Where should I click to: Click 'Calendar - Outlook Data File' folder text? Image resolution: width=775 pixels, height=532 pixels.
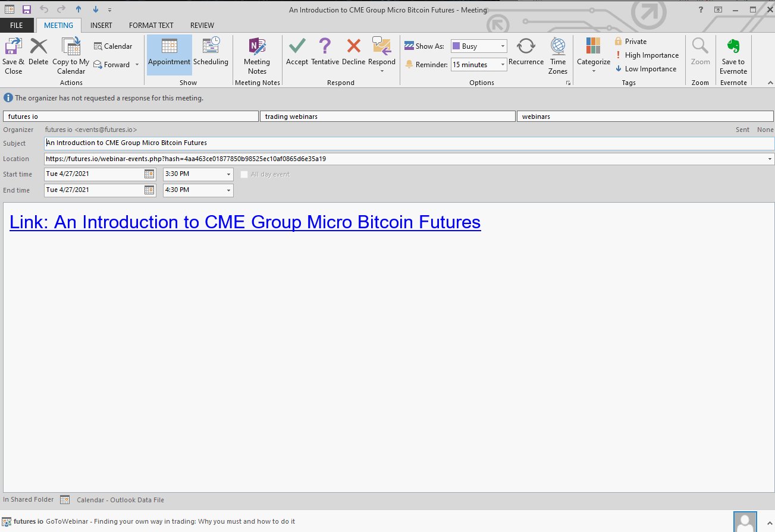(x=120, y=500)
